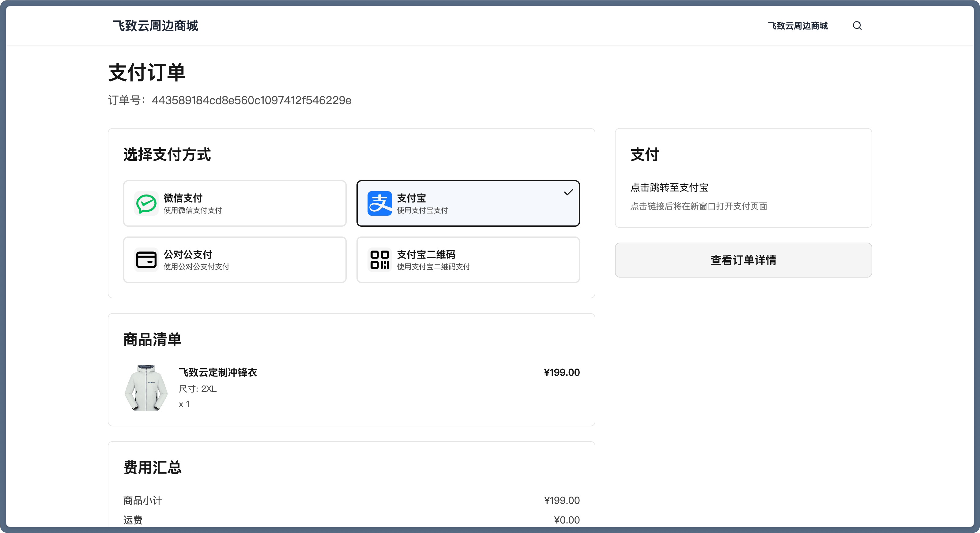Click the 飞致云周边商城 logo title

click(x=155, y=25)
